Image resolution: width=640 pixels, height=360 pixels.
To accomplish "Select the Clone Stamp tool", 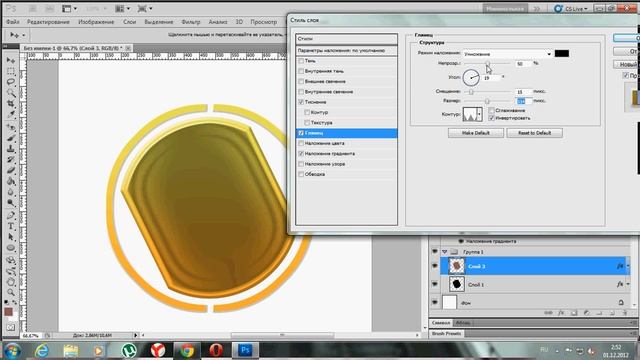I will coord(11,149).
